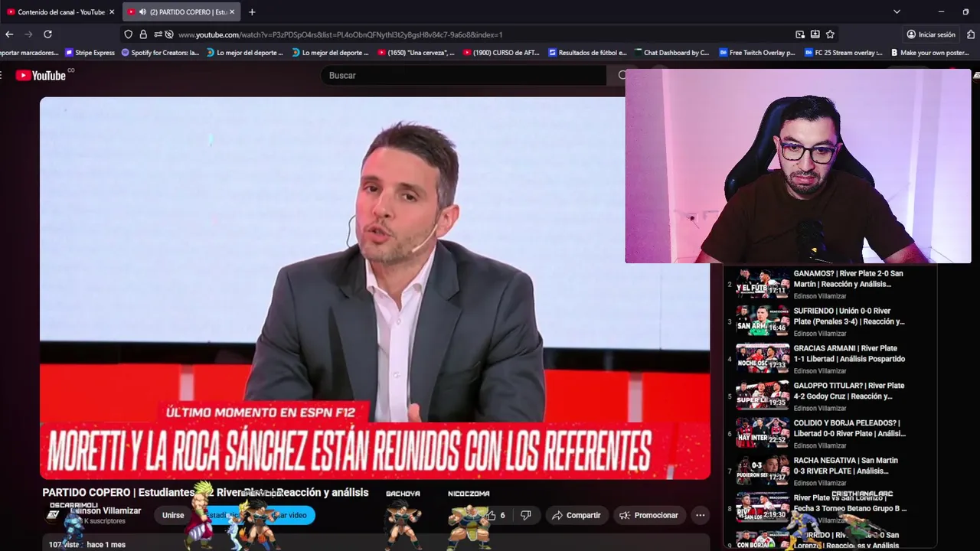Click thumbnail with 17:37 duration

point(763,471)
